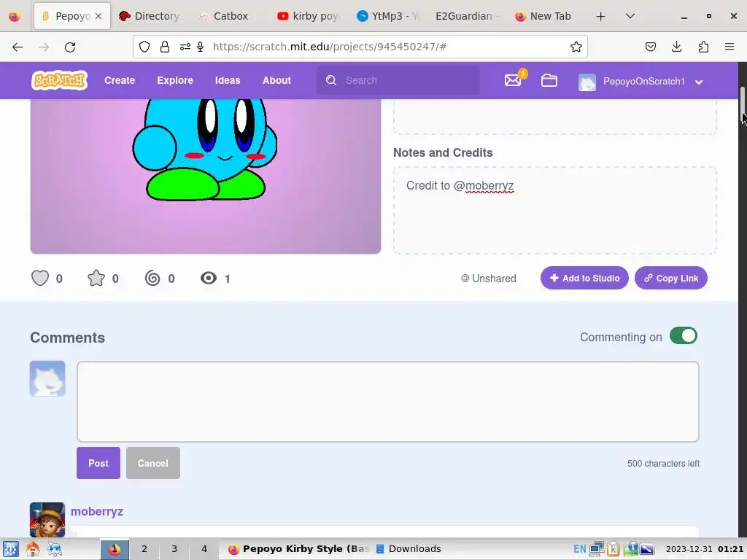The image size is (747, 560).
Task: Bookmark this page with the star icon
Action: (x=576, y=47)
